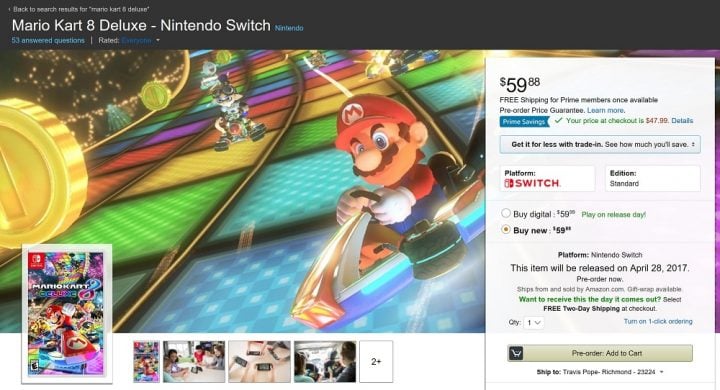Click the Pre-order: Add to Cart button

(x=600, y=353)
